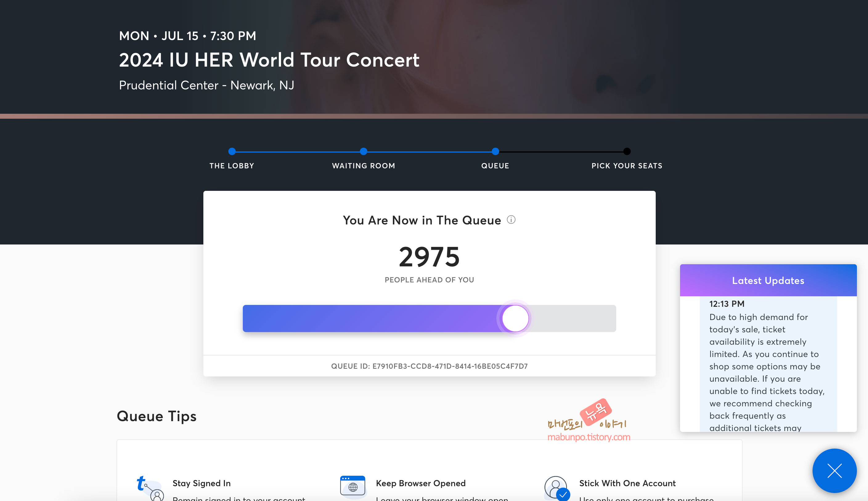
Task: Click PICK YOUR SEATS step label
Action: tap(627, 166)
